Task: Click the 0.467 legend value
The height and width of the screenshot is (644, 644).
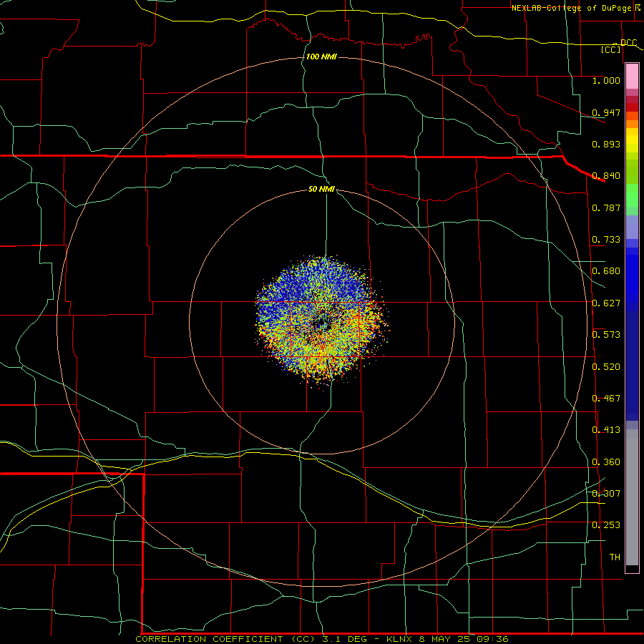Action: click(x=606, y=399)
